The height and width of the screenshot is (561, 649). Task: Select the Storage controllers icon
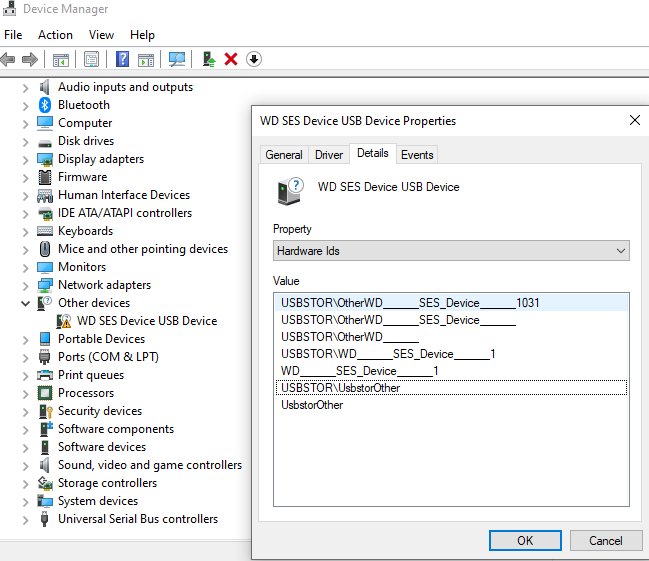coord(45,483)
